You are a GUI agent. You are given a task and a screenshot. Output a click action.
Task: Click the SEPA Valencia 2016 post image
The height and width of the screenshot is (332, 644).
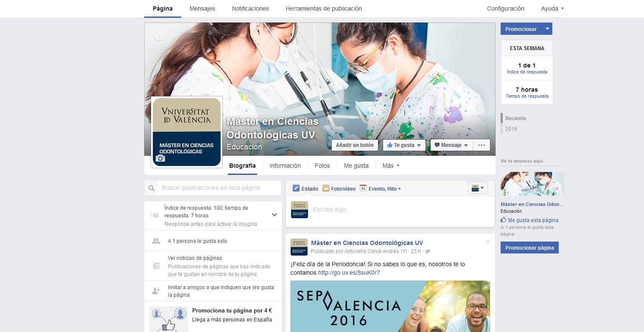point(390,306)
